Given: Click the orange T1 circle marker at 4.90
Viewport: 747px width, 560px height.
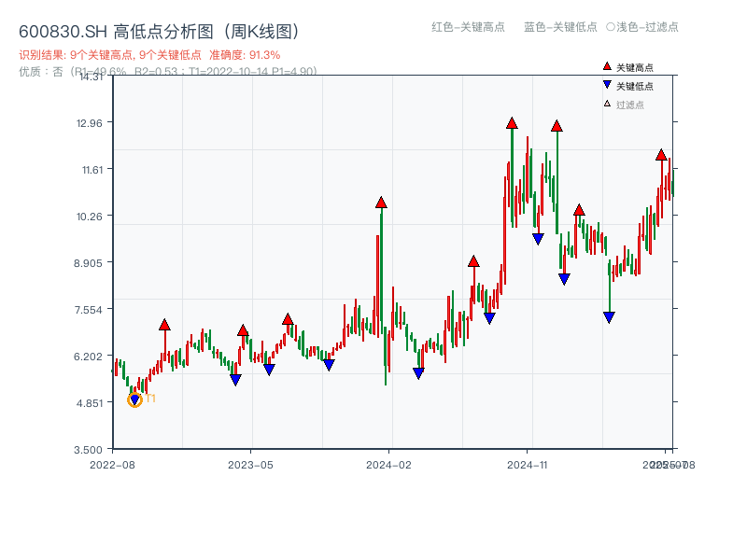Looking at the screenshot, I should tap(133, 399).
